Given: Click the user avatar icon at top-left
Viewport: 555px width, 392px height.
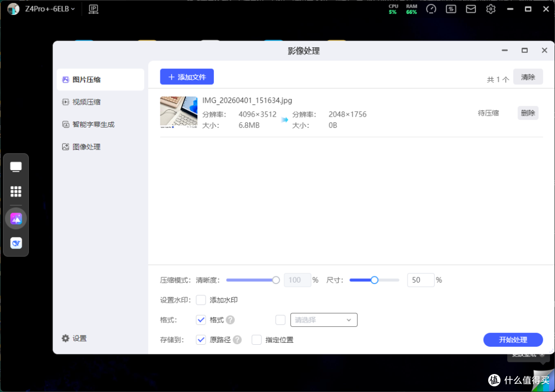Looking at the screenshot, I should click(13, 9).
